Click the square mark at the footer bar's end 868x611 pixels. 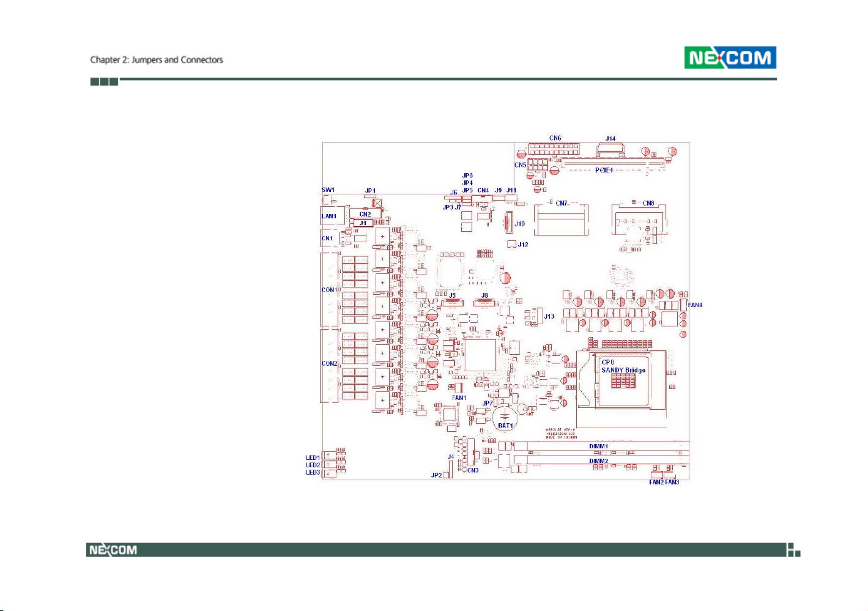794,550
